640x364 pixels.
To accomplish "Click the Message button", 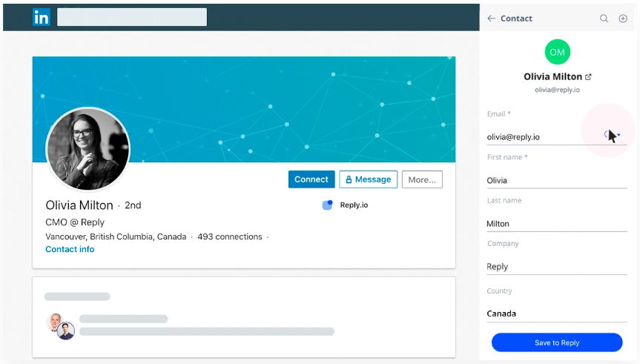I will (x=368, y=179).
